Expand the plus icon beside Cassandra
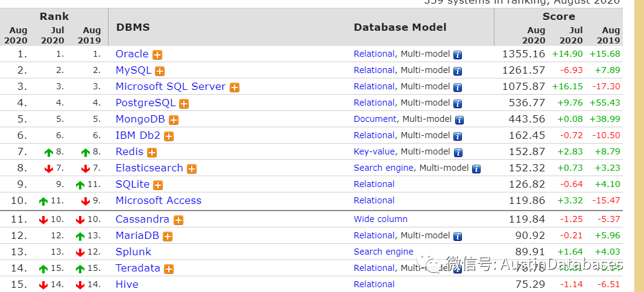 (178, 220)
